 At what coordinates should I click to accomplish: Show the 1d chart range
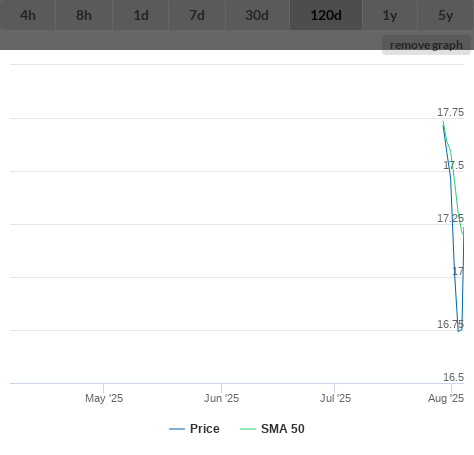[141, 15]
